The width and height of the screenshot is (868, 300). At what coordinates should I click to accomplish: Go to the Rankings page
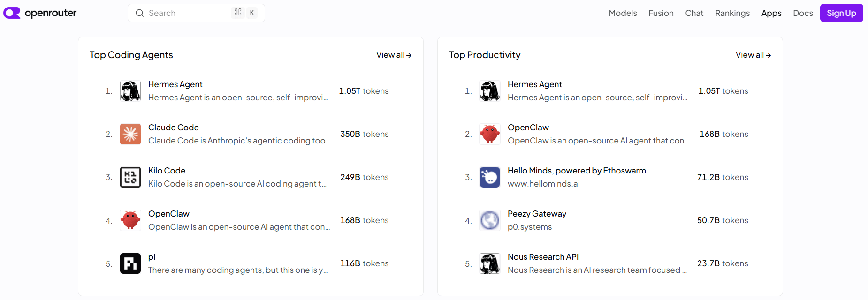(732, 13)
